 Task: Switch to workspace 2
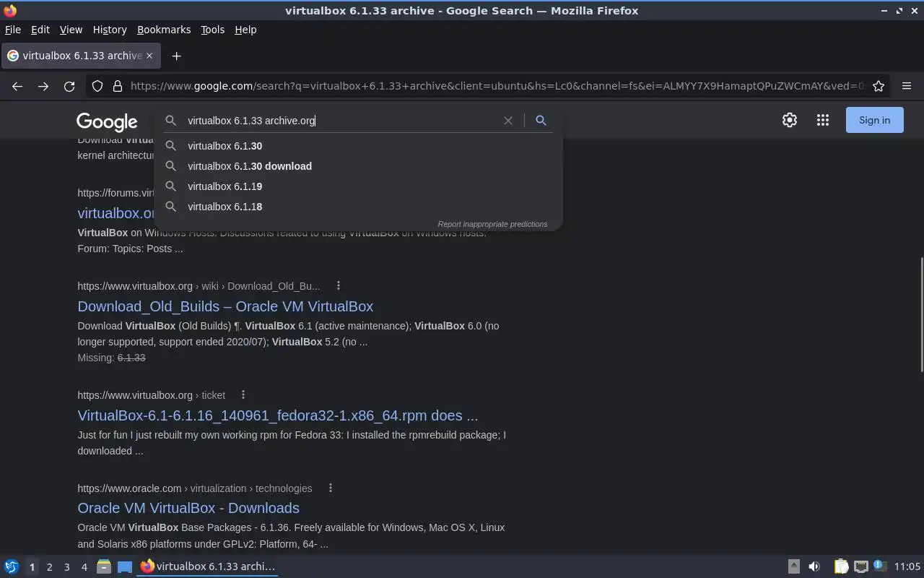tap(49, 567)
